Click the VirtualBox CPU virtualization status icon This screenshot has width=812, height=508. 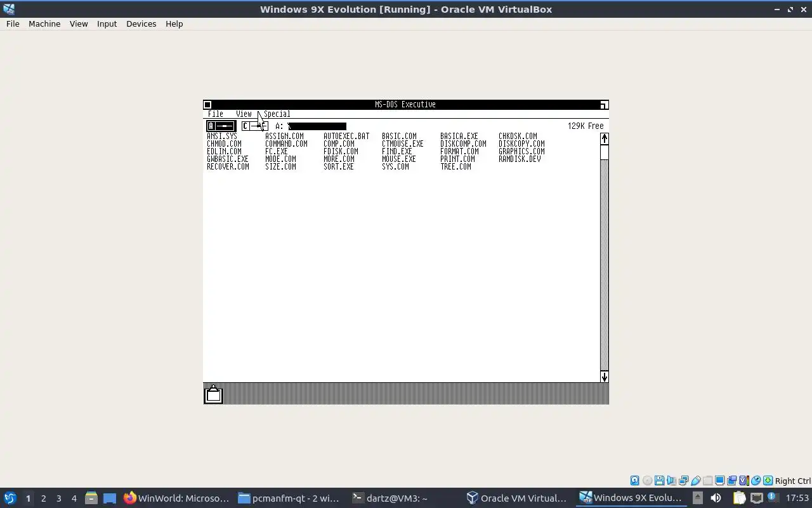click(744, 481)
